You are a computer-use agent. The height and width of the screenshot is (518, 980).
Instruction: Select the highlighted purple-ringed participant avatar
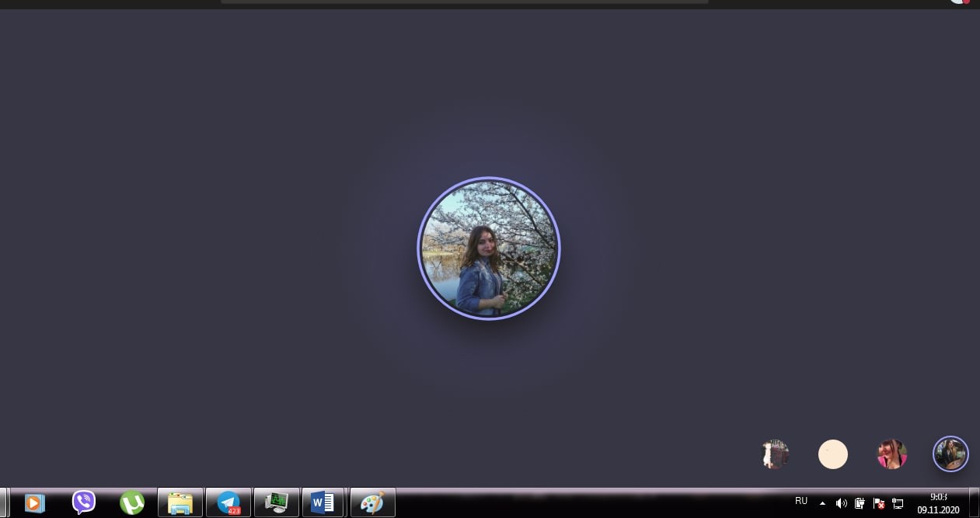coord(950,454)
